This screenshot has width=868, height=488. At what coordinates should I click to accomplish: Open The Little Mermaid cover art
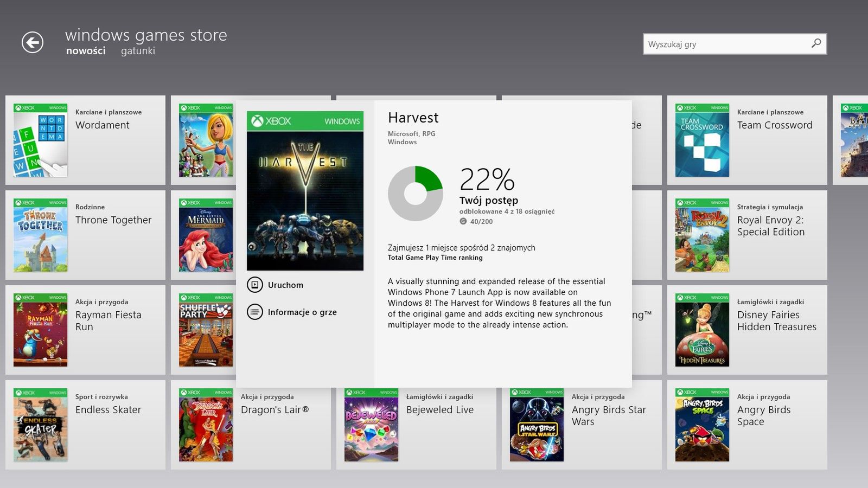pyautogui.click(x=206, y=235)
